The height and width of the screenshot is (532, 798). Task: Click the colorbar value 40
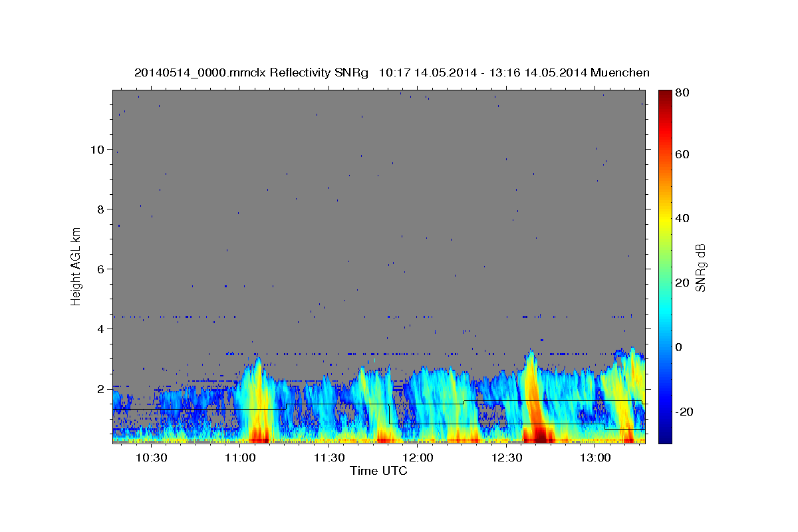coord(683,218)
